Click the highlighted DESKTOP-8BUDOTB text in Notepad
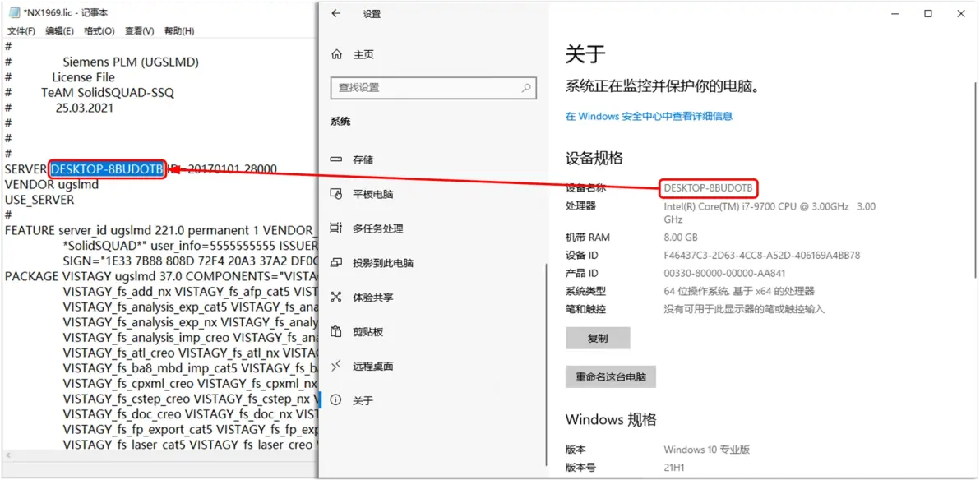 tap(108, 168)
